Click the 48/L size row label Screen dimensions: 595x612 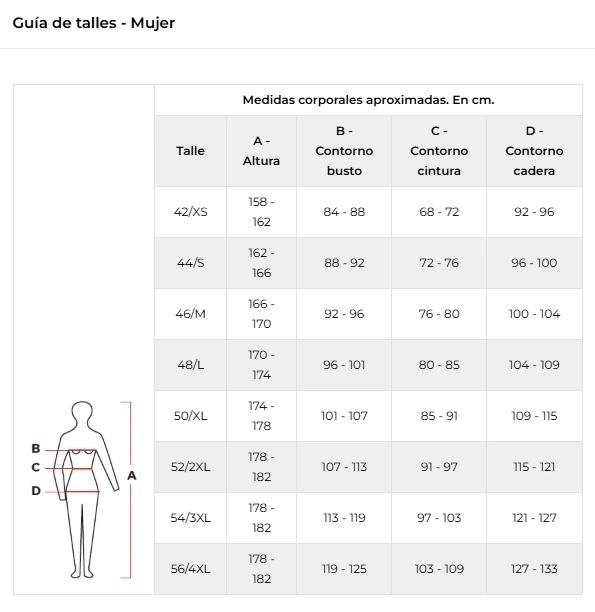point(191,365)
